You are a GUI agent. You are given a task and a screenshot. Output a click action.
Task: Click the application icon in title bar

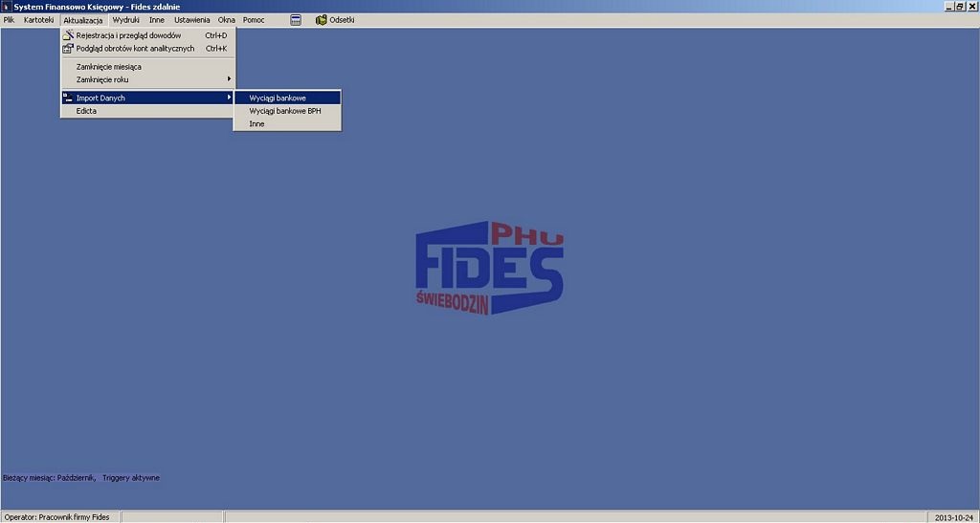point(7,7)
